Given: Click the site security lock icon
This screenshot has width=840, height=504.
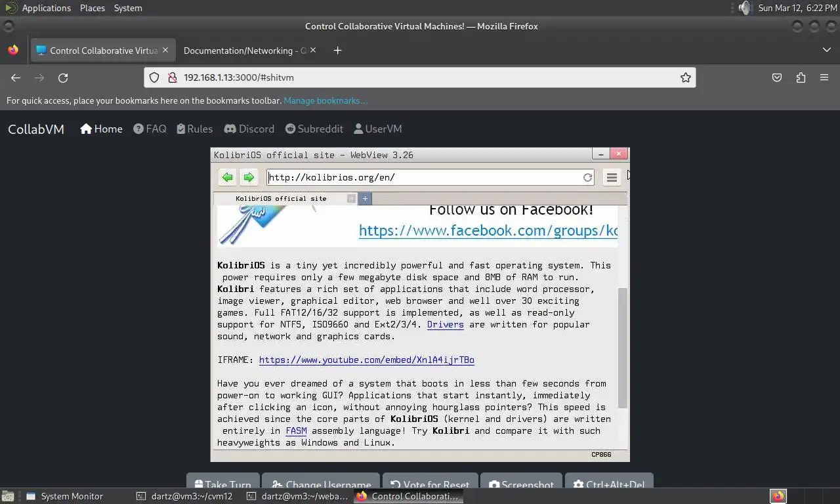Looking at the screenshot, I should click(x=172, y=77).
